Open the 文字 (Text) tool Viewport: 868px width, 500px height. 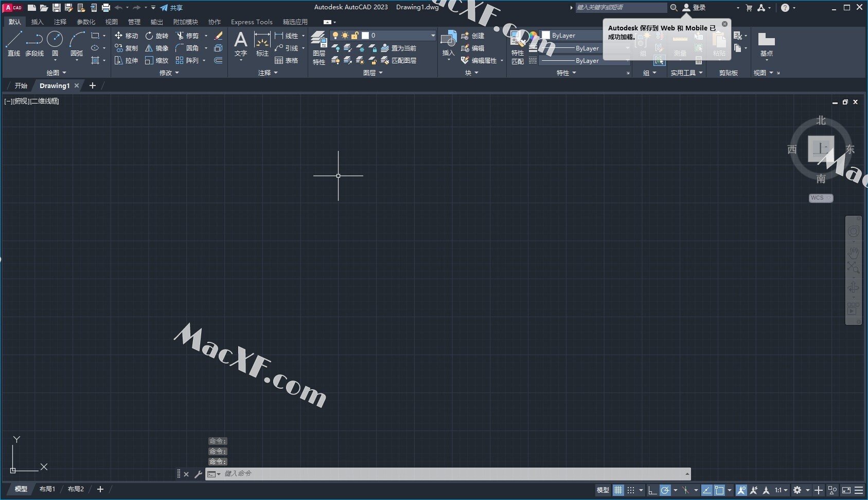(241, 43)
